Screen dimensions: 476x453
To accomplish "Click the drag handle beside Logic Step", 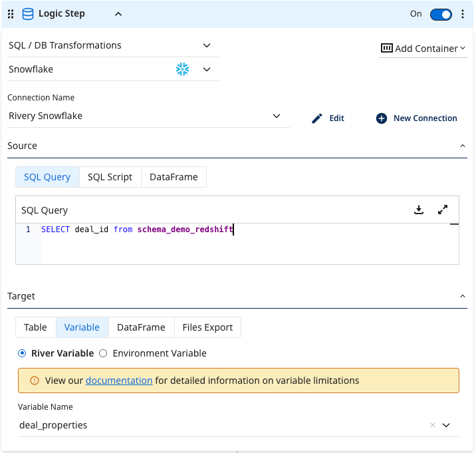I will tap(11, 14).
